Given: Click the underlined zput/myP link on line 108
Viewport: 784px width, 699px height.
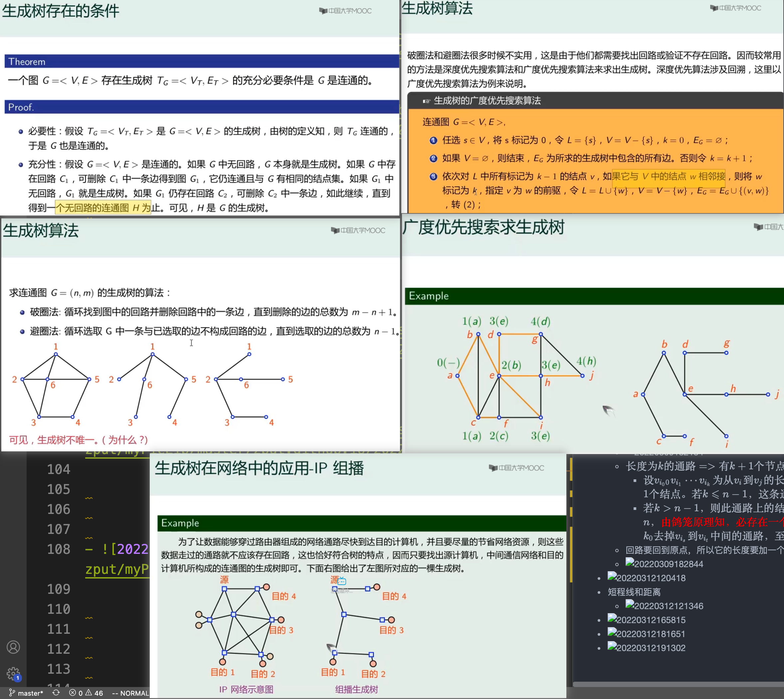Looking at the screenshot, I should [x=117, y=569].
